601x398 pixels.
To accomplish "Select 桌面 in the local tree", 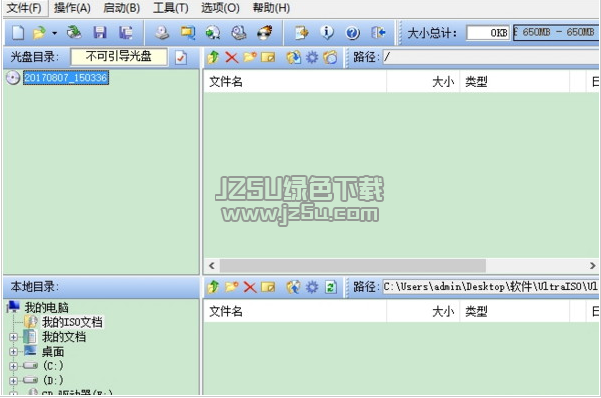I will (53, 352).
